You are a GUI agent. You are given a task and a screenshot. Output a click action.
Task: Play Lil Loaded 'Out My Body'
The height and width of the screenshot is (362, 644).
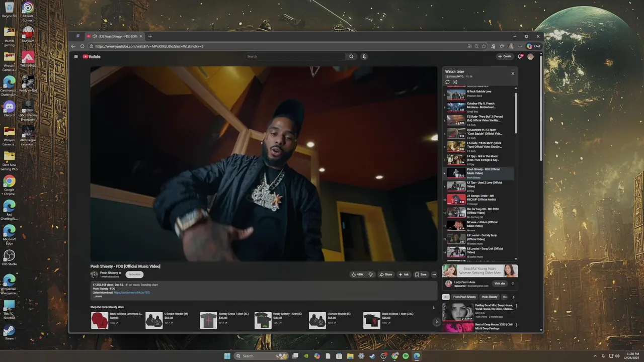(x=478, y=239)
